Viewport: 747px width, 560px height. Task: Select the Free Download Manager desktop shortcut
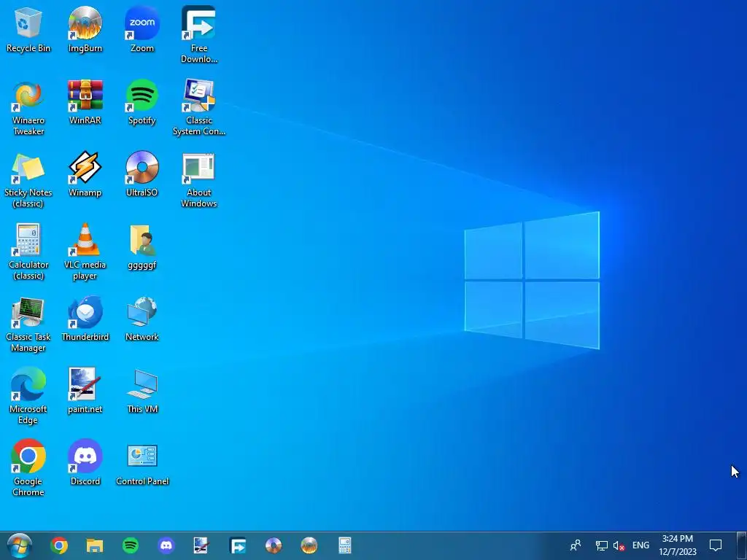198,34
